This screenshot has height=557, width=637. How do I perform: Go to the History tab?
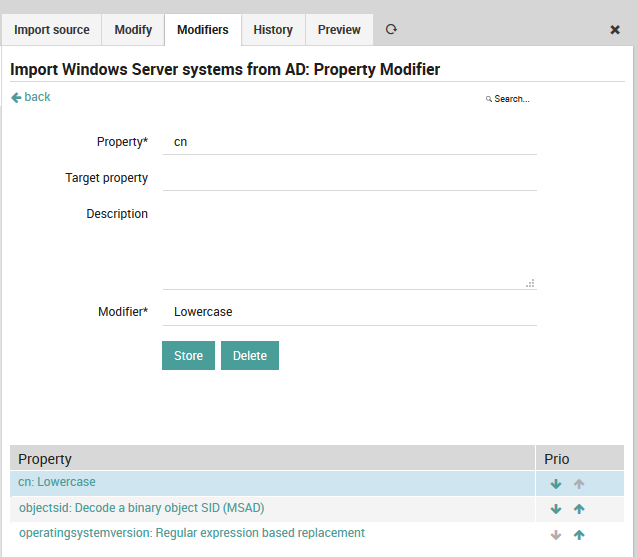click(273, 30)
